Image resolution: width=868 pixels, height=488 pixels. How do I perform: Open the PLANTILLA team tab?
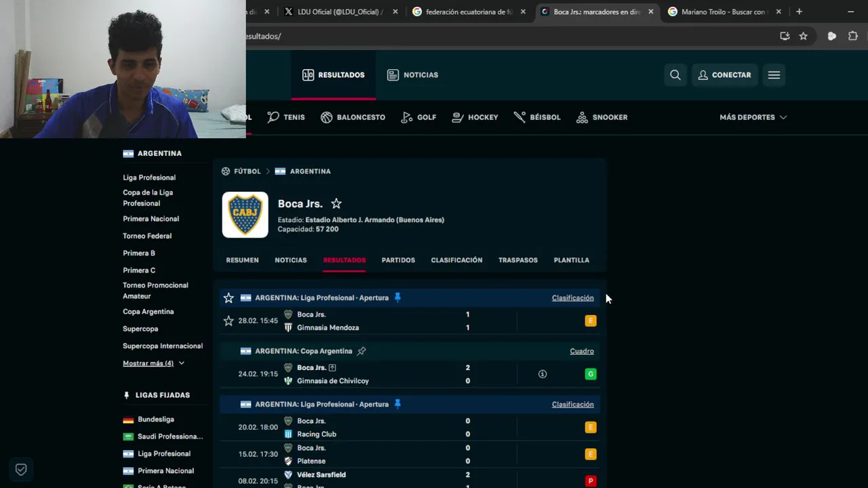tap(571, 260)
